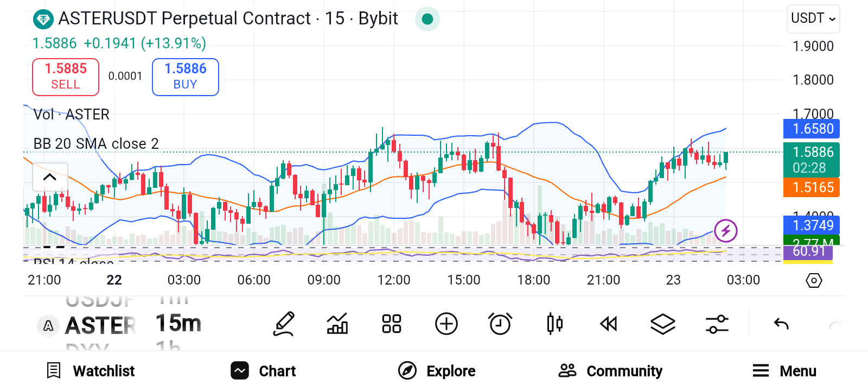Create an alert with the alarm clock icon
This screenshot has height=391, width=868.
point(500,324)
